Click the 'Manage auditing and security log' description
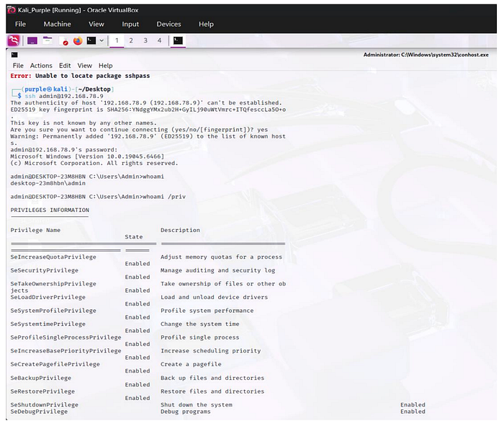 218,270
